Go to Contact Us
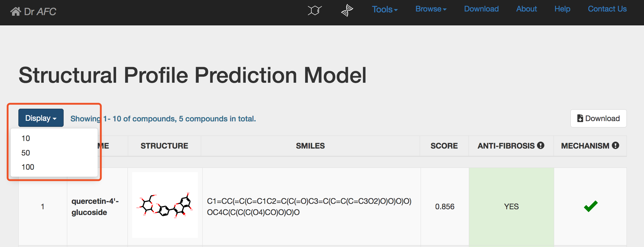Viewport: 644px width, 247px height. coord(607,9)
